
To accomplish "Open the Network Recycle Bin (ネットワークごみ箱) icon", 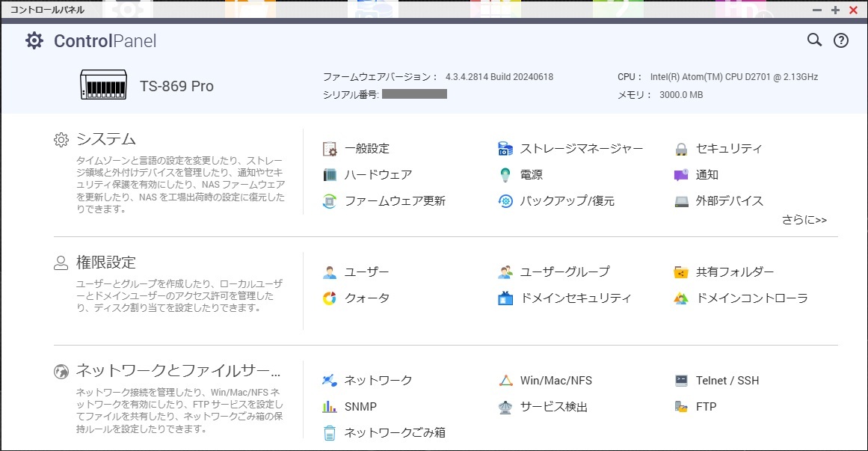I will (330, 433).
